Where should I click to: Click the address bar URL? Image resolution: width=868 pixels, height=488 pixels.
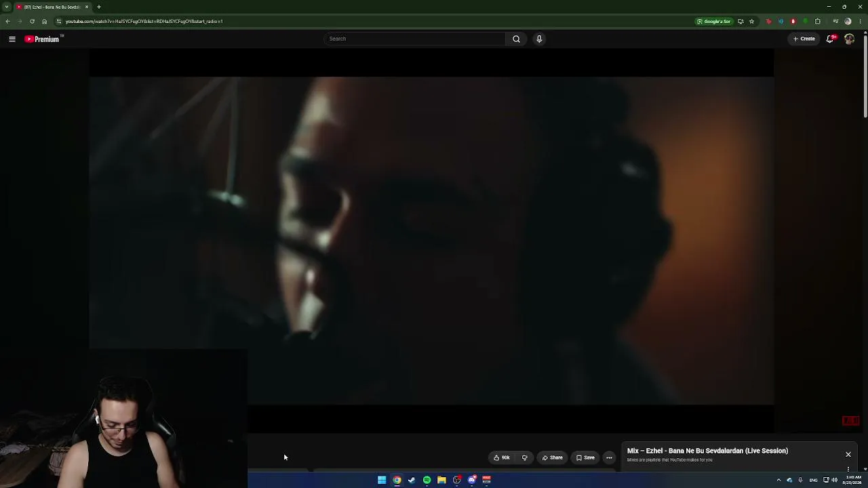(x=144, y=21)
